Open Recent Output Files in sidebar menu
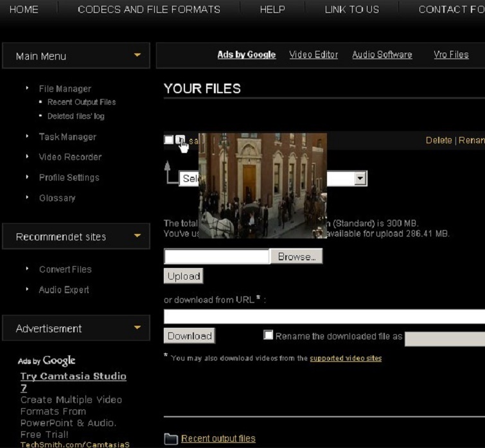Image resolution: width=485 pixels, height=448 pixels. (x=82, y=102)
